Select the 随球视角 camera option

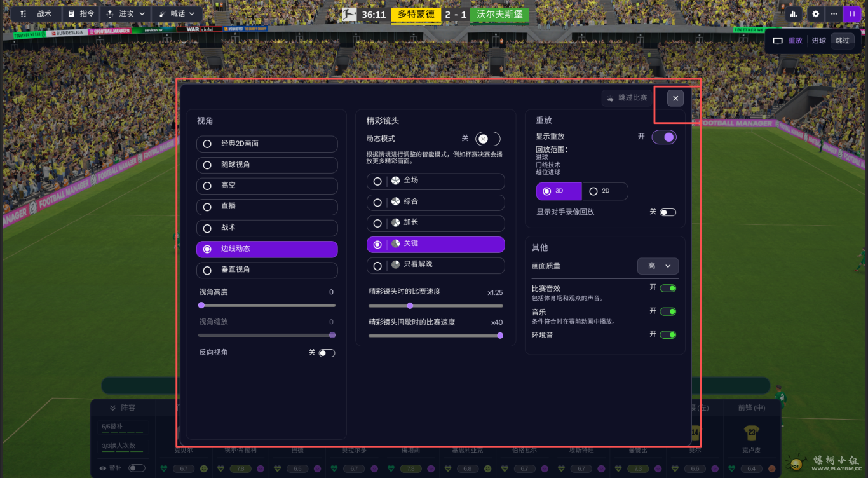pyautogui.click(x=267, y=165)
